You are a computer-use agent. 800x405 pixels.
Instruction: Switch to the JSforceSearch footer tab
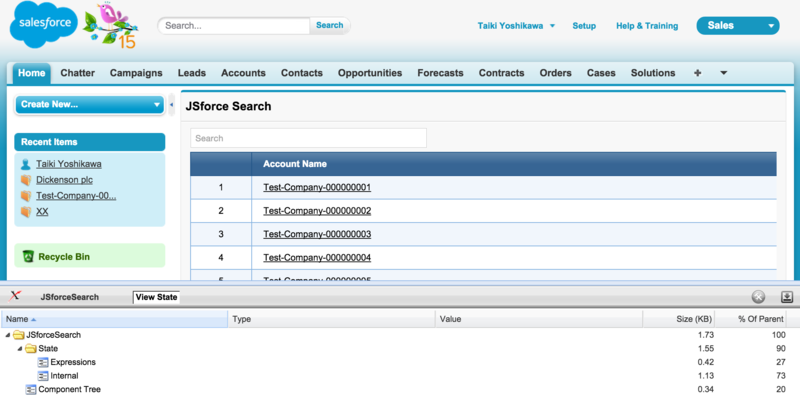[x=70, y=297]
